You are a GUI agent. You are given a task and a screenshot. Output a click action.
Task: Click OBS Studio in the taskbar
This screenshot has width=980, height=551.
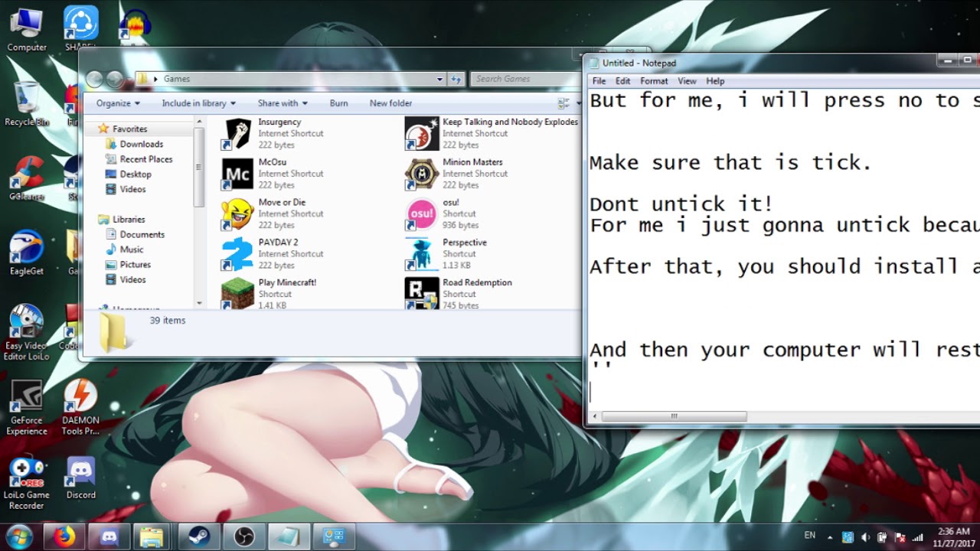point(244,536)
